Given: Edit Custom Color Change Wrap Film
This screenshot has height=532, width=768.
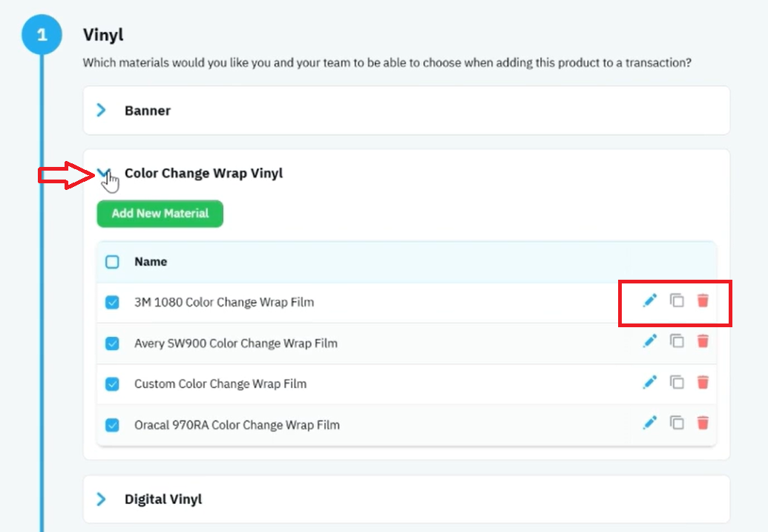Looking at the screenshot, I should tap(650, 382).
